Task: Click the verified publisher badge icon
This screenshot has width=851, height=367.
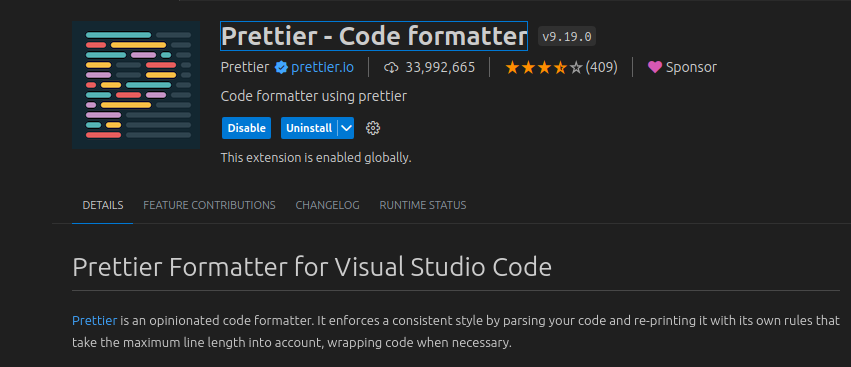Action: [281, 67]
